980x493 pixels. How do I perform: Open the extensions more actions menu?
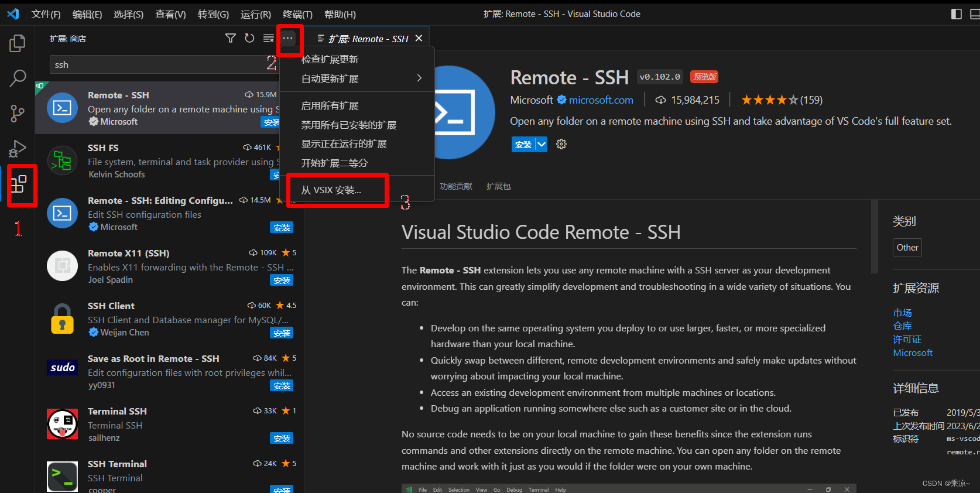[287, 38]
